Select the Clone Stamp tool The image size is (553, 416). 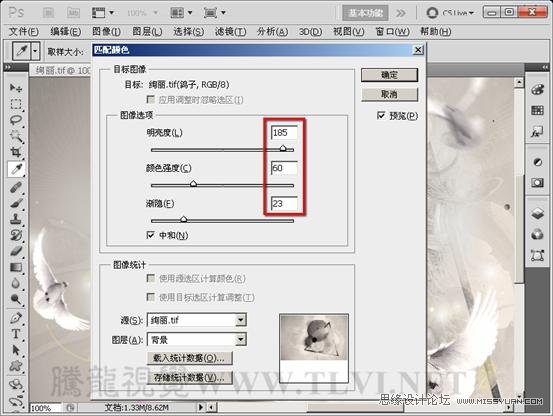(16, 219)
